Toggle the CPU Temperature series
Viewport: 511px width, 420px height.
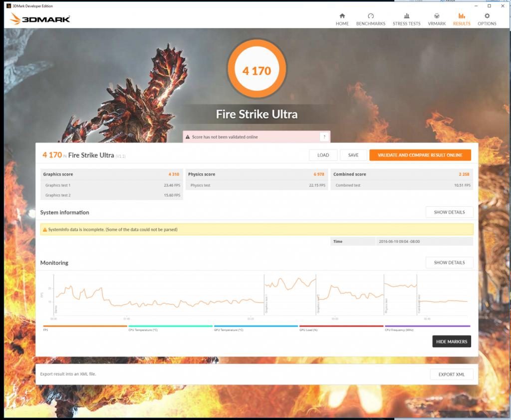[171, 328]
